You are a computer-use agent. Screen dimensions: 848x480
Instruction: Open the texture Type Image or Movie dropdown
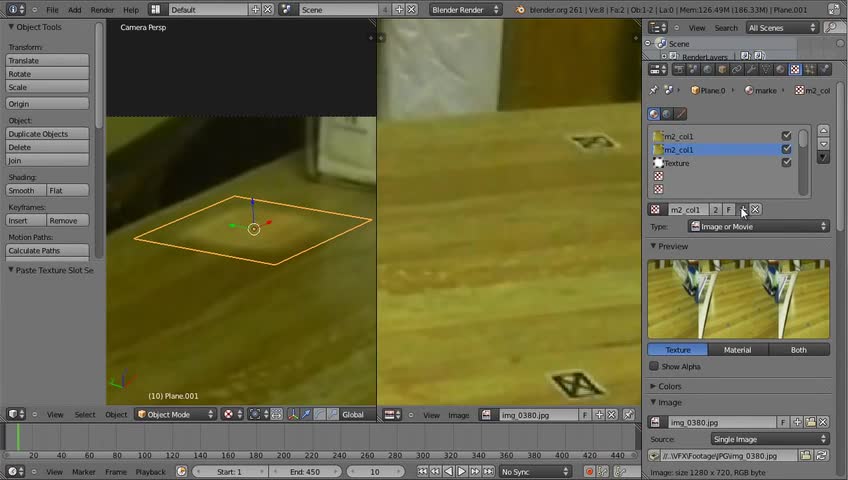click(758, 226)
